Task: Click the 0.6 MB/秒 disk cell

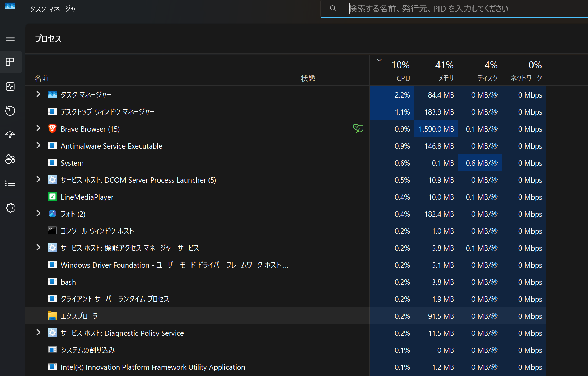Action: [480, 163]
